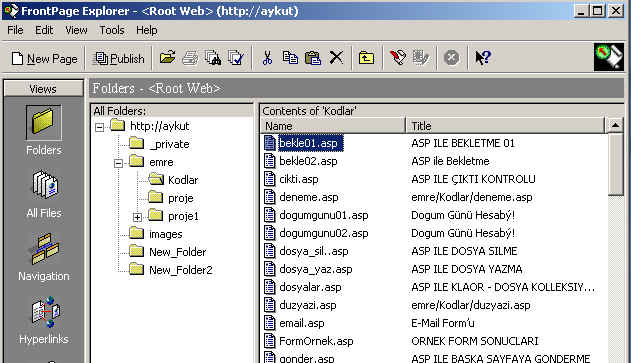This screenshot has height=363, width=631.
Task: Click the file icon beside cikti.asp
Action: (269, 179)
